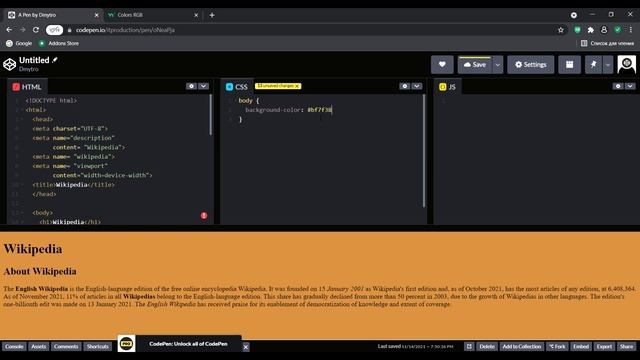
Task: Save the pen
Action: (475, 64)
